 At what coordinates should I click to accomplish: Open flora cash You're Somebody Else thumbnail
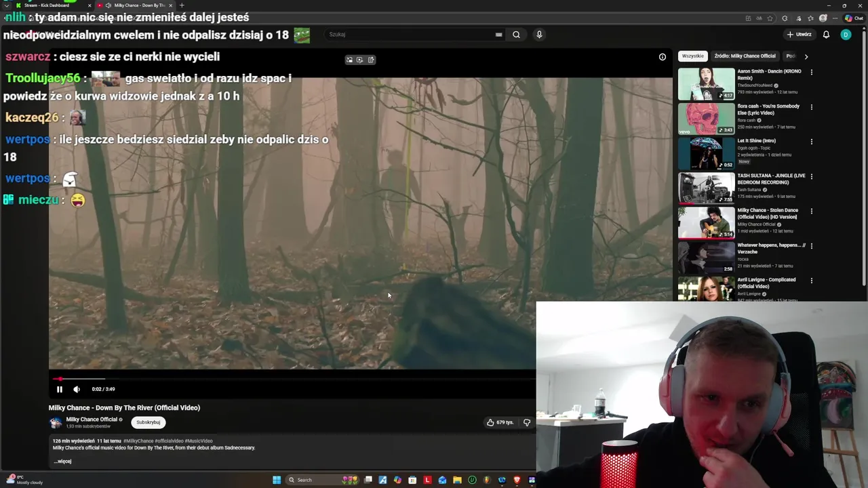coord(706,118)
